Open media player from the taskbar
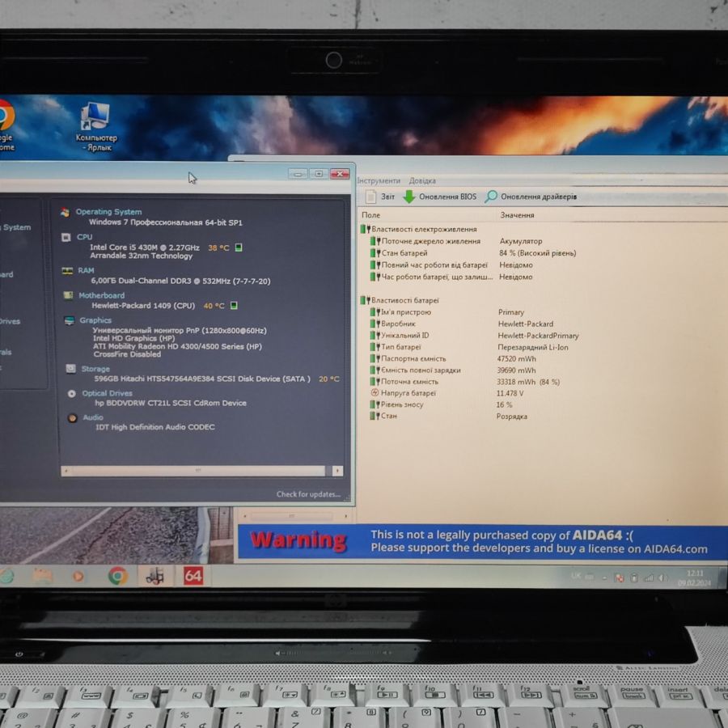 (78, 576)
